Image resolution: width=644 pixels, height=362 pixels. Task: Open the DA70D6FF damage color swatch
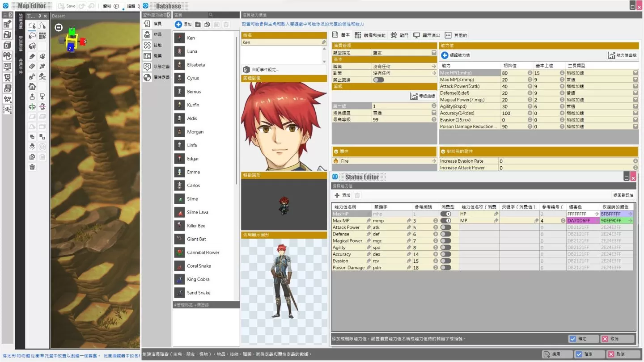tap(583, 221)
